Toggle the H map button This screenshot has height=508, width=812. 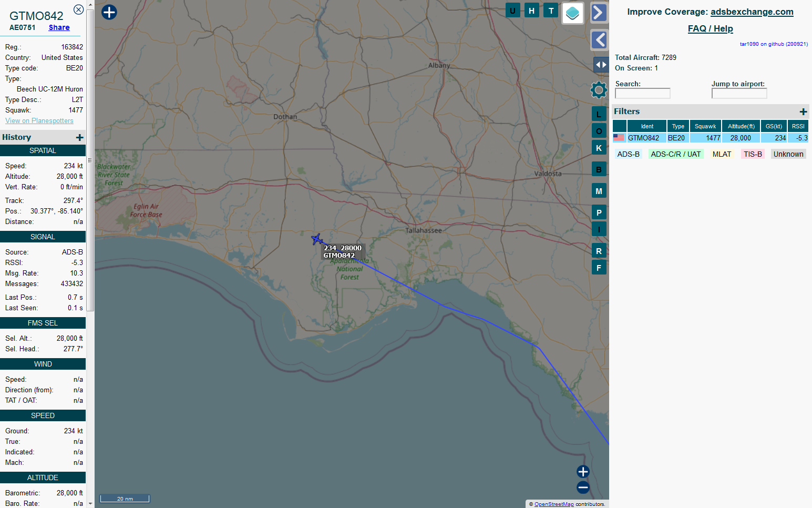531,11
